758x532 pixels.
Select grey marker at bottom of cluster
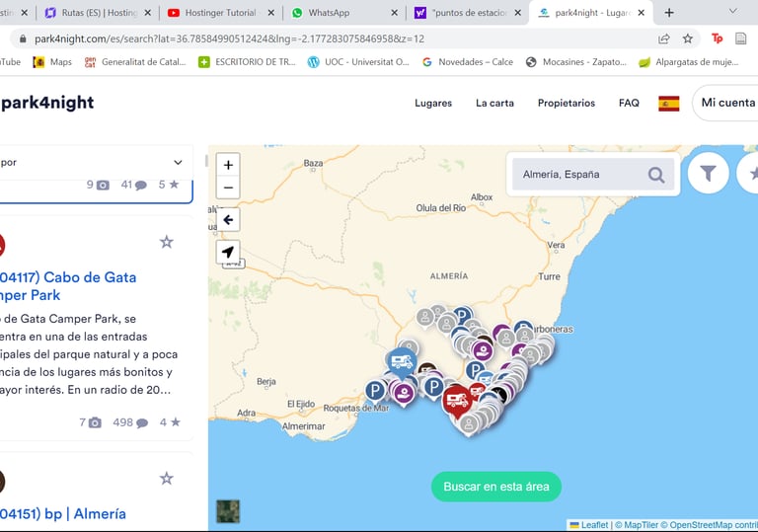468,425
